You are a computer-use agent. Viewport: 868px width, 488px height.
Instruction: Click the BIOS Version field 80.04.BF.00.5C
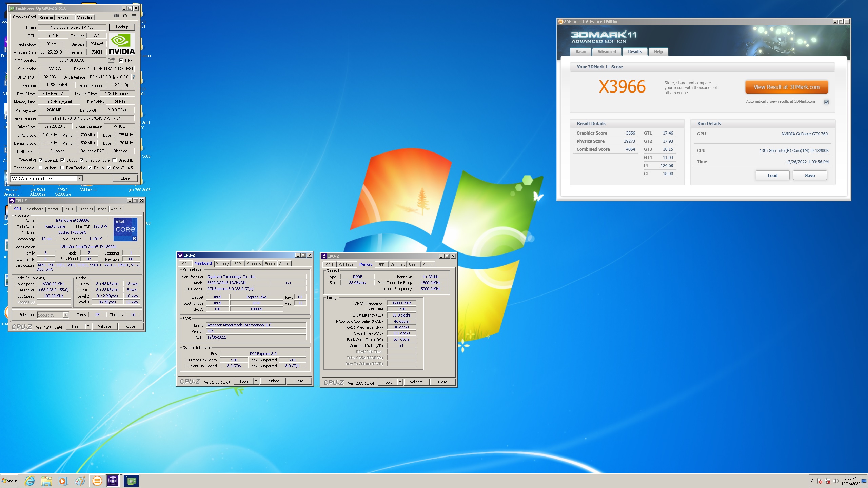coord(72,60)
